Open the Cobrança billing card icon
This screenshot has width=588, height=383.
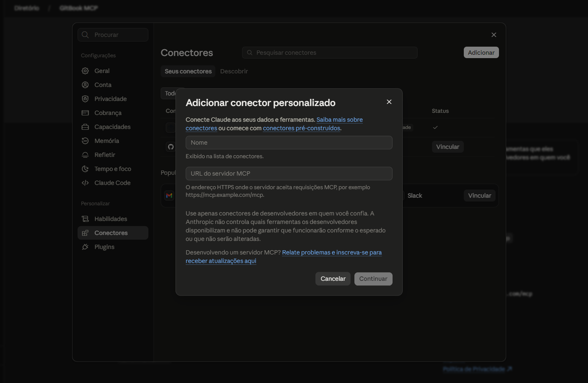(85, 113)
